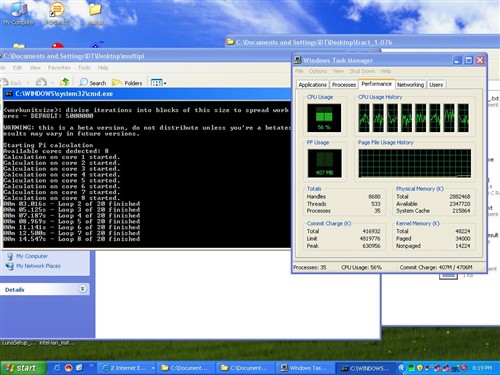Click Threads value 533
Image resolution: width=500 pixels, height=375 pixels.
point(376,204)
